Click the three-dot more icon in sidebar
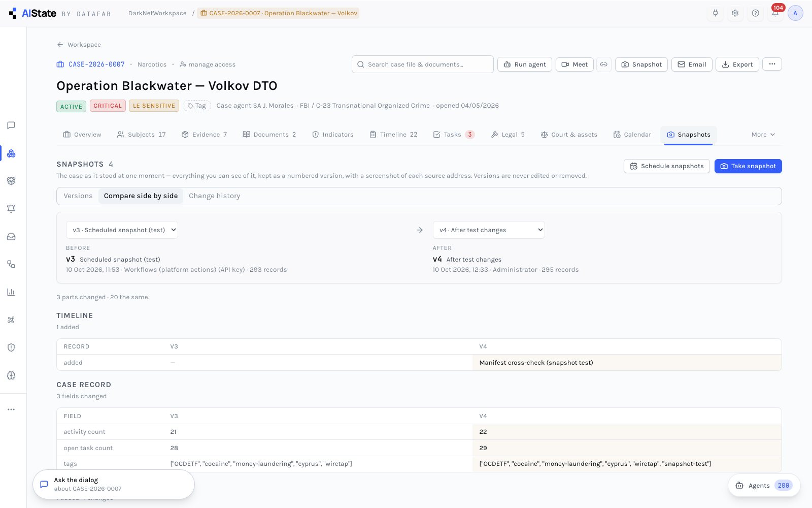Viewport: 812px width, 508px height. coord(11,409)
